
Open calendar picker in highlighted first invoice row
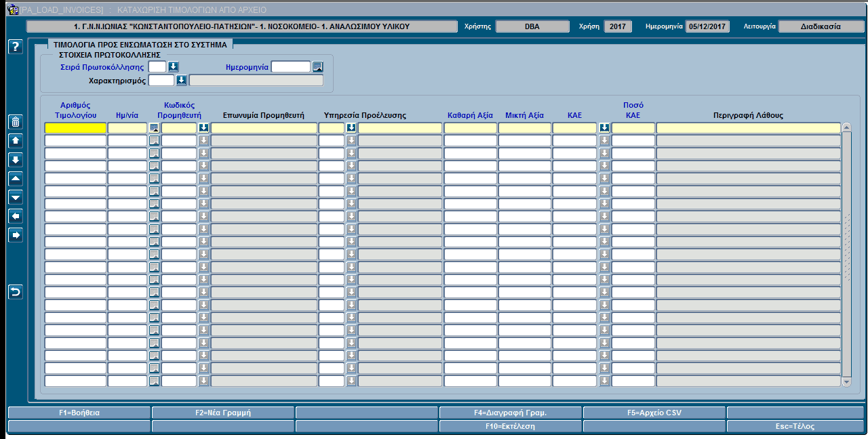pyautogui.click(x=155, y=127)
